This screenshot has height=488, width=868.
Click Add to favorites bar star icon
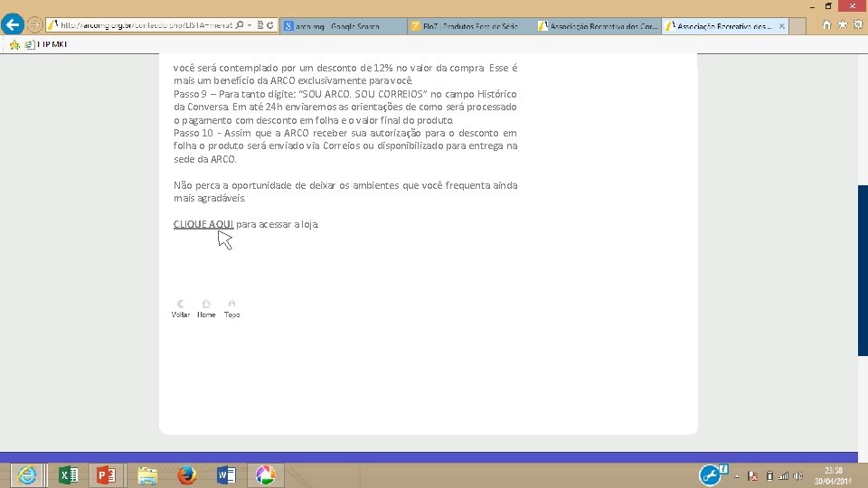coord(14,44)
